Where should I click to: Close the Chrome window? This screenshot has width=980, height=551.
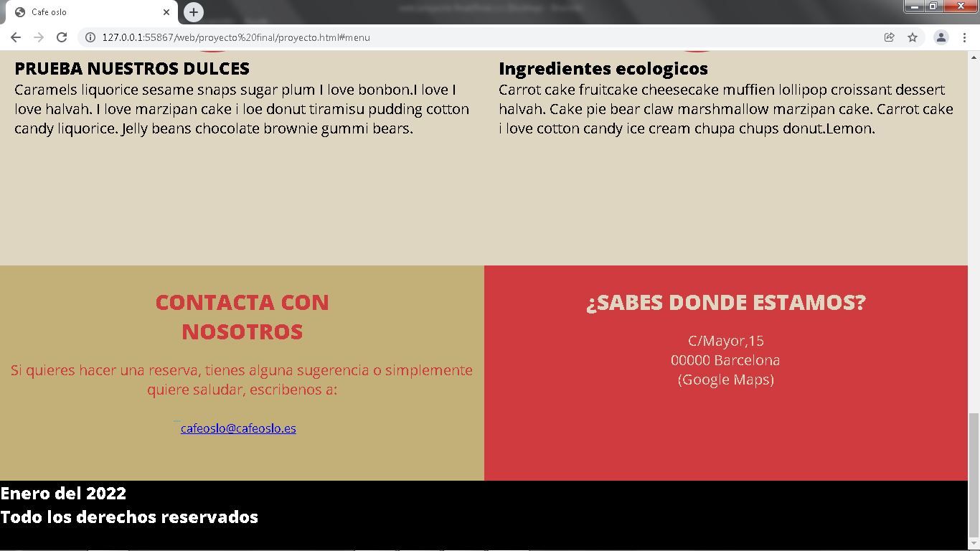[961, 6]
